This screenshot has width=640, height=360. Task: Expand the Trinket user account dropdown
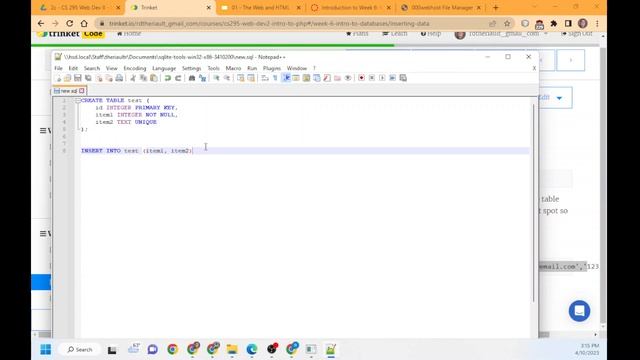point(546,33)
